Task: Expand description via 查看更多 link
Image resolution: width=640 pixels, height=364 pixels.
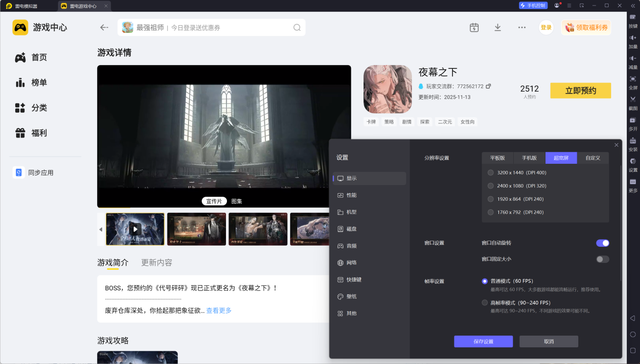Action: (218, 310)
